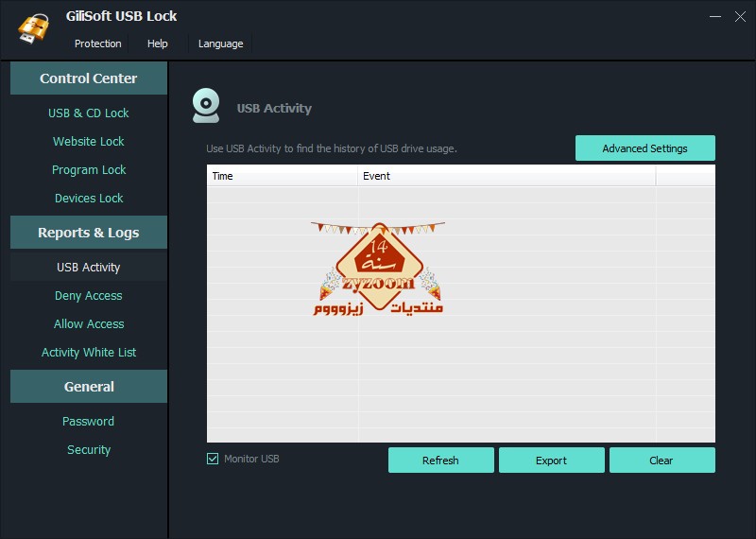Sort by the Time column header
The image size is (756, 539).
coord(282,176)
